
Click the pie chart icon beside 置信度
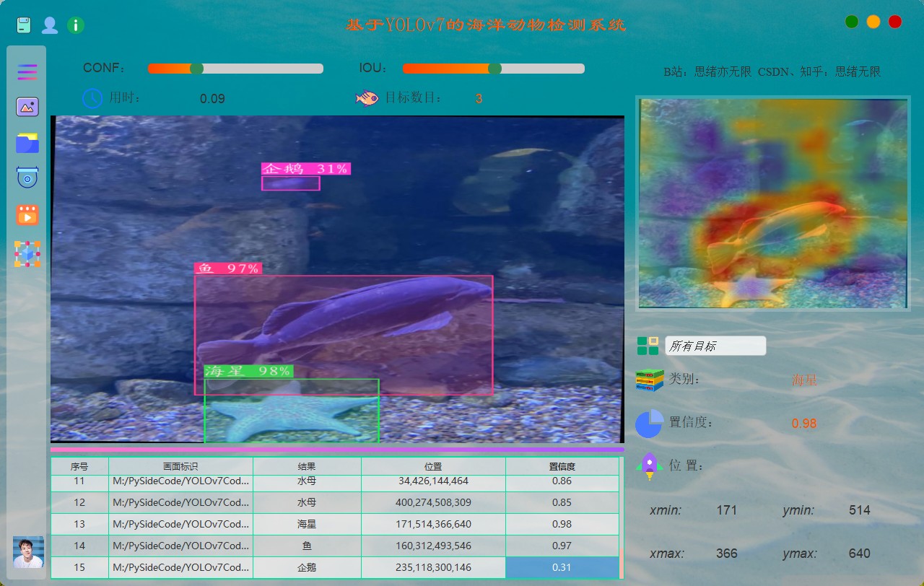649,423
